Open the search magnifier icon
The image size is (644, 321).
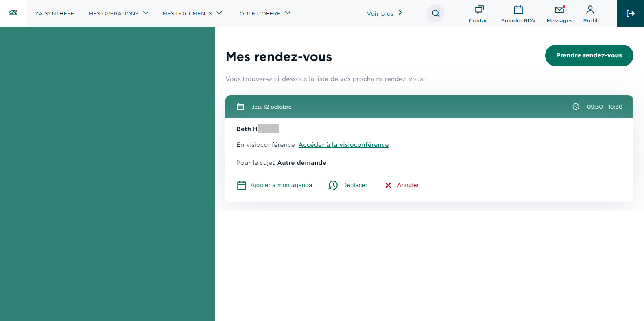tap(435, 13)
